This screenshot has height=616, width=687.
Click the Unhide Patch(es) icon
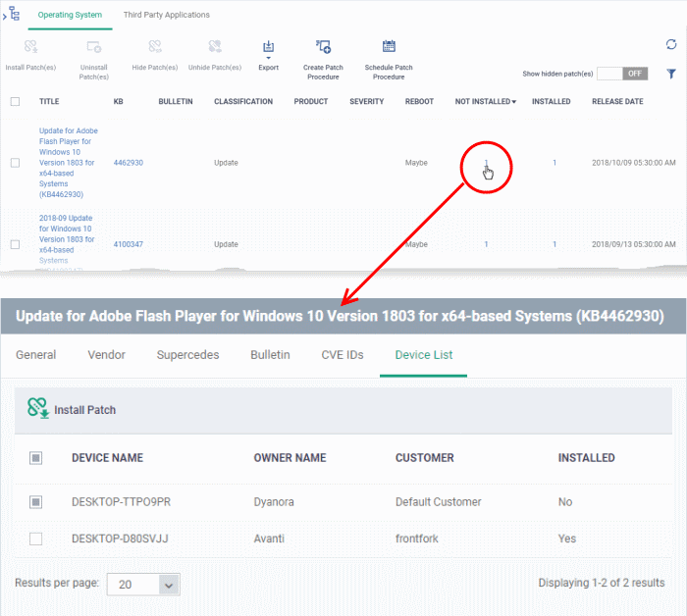[215, 46]
